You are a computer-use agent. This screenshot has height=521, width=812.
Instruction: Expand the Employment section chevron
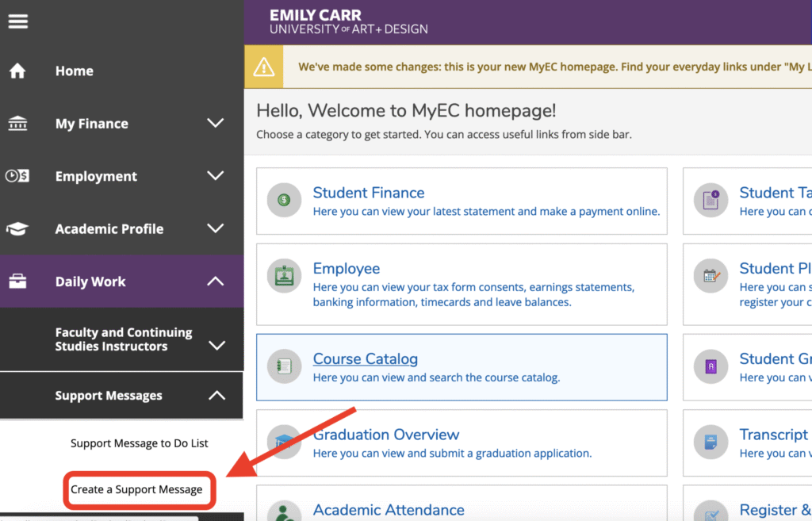(216, 176)
